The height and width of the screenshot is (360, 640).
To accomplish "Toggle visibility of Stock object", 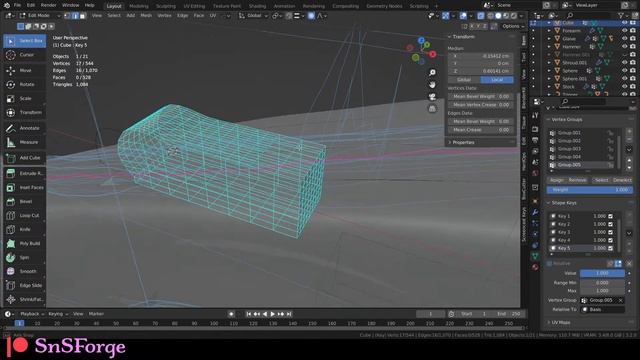I will (624, 87).
